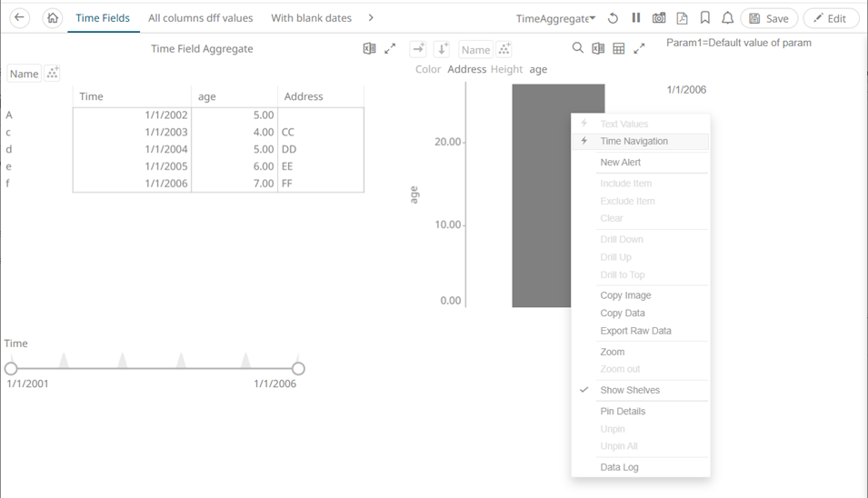Click row label d in the table
The height and width of the screenshot is (498, 868).
(x=9, y=149)
